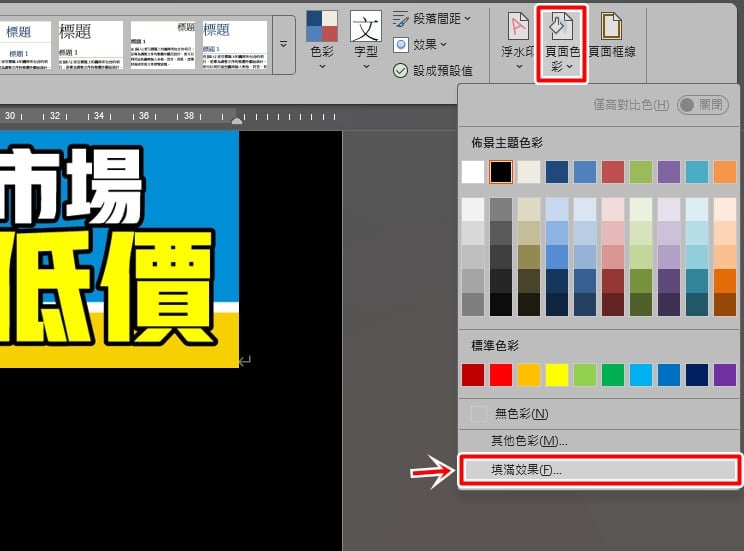Click the 設成預設值 checkmark icon
Screen dimensions: 744x551
pyautogui.click(x=400, y=71)
